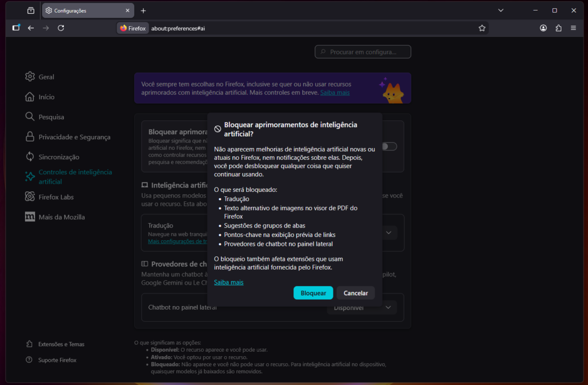Image resolution: width=588 pixels, height=385 pixels.
Task: Open the Disponível dropdown for Chatbot no painel lateral
Action: click(362, 307)
